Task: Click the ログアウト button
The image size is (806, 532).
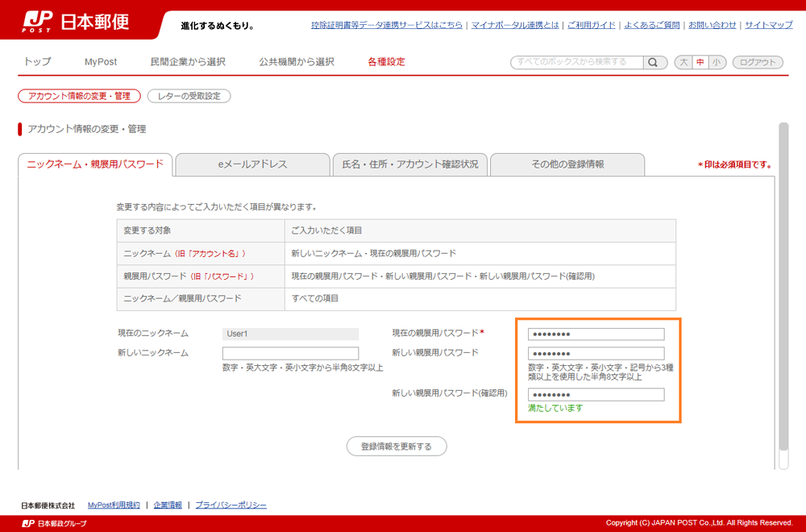Action: click(x=757, y=62)
